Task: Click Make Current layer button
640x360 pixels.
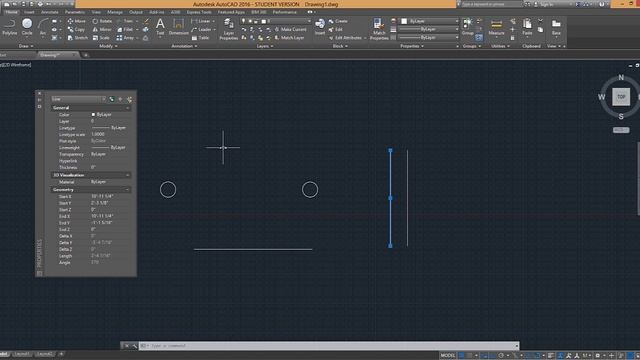Action: pos(290,29)
